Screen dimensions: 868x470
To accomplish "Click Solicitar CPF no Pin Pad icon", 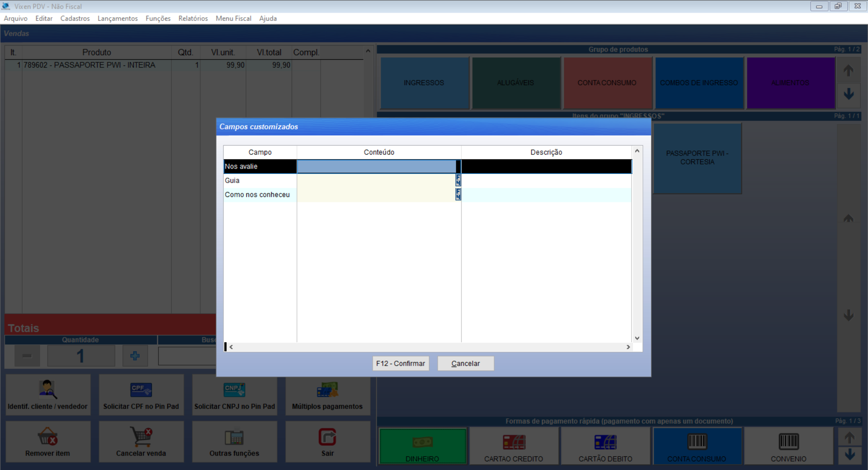I will (x=141, y=390).
